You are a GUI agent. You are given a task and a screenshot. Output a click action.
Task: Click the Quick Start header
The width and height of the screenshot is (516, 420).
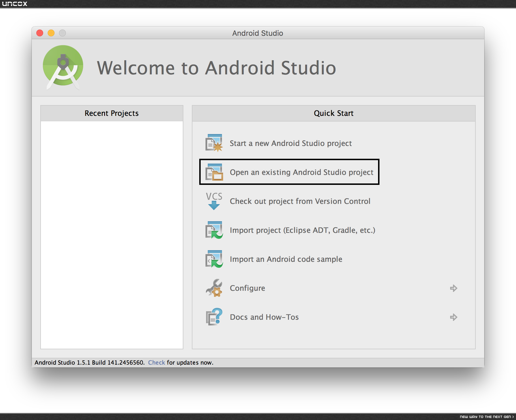334,113
